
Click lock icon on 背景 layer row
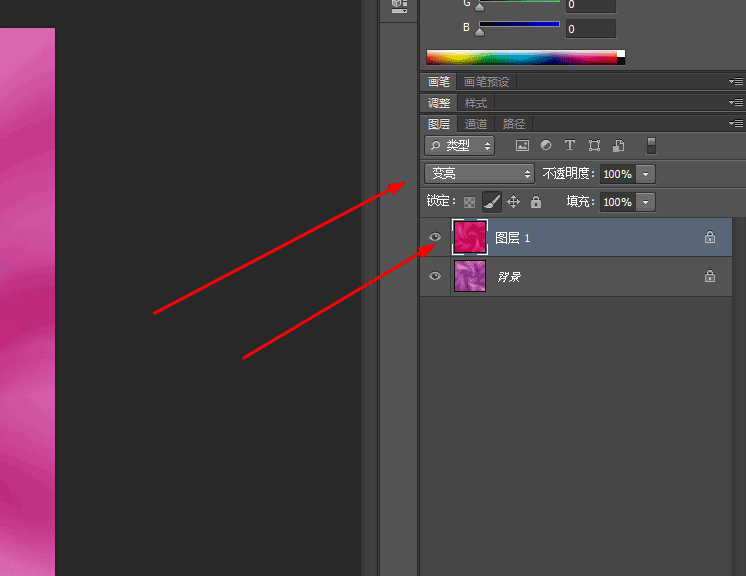[709, 276]
